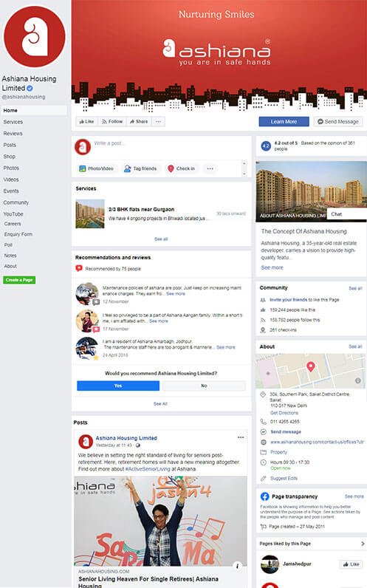Click See All under recommendations
367x588 pixels.
160,404
